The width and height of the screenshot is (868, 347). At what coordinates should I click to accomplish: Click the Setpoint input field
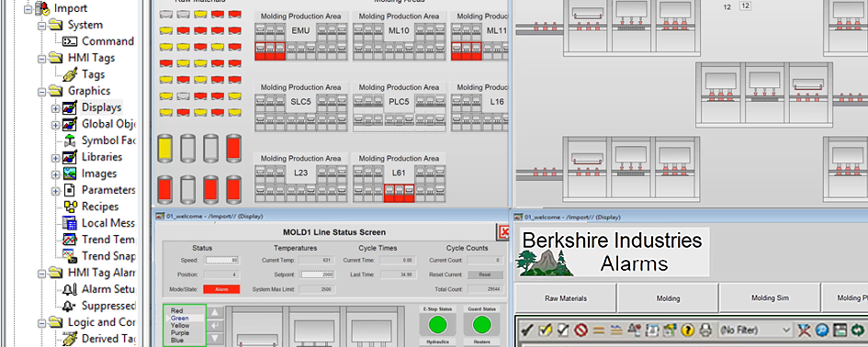(x=318, y=274)
